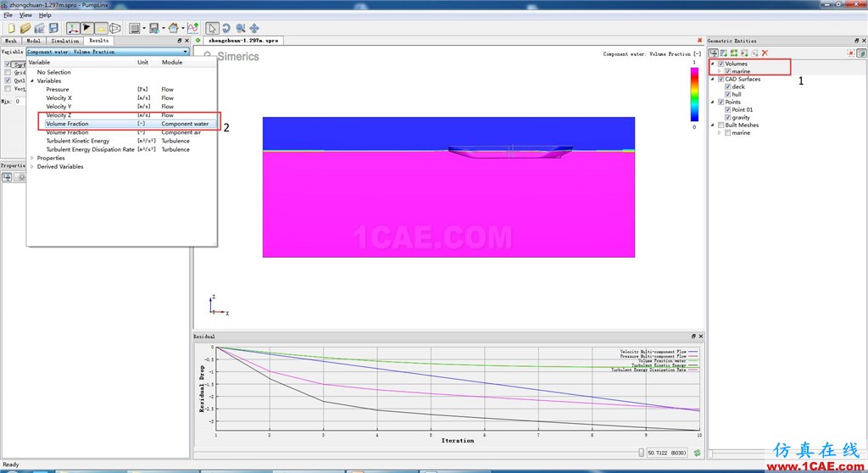Select Velocity X variable
868x473 pixels.
point(58,98)
